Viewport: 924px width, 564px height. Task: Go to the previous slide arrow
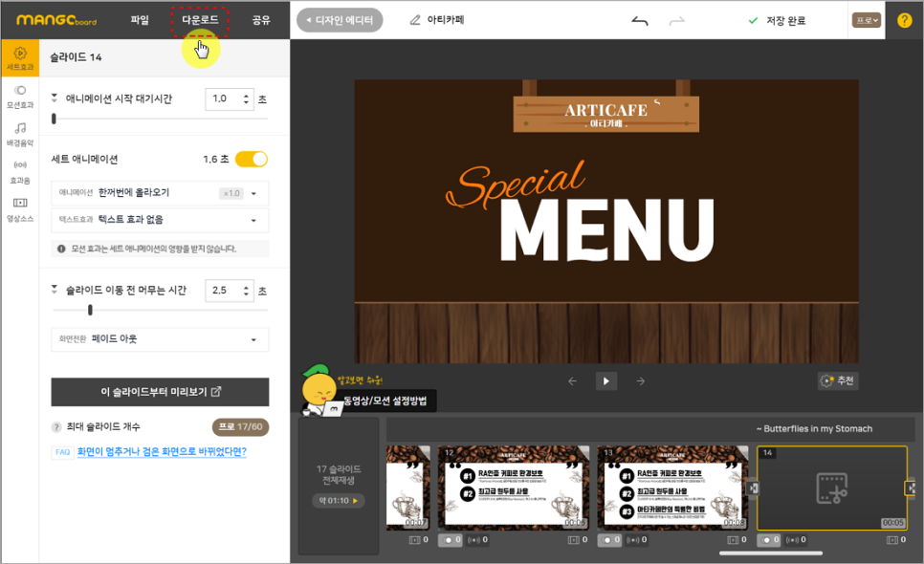tap(572, 380)
